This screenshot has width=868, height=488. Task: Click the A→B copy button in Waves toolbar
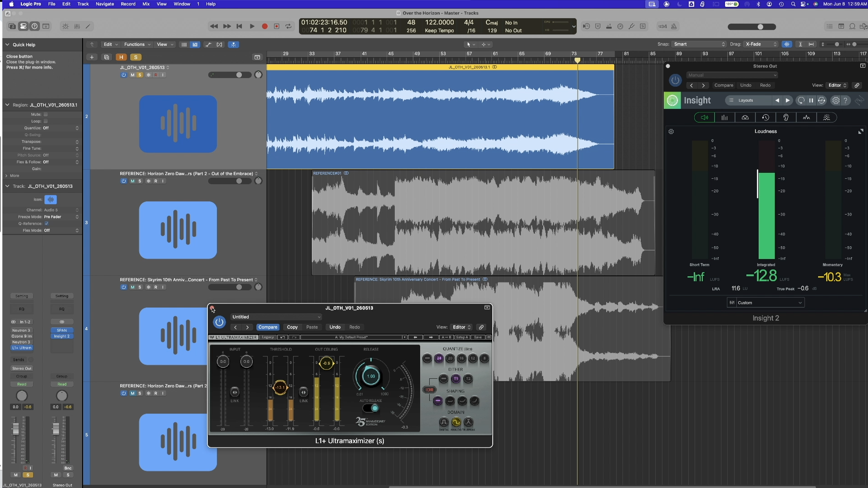coord(446,337)
